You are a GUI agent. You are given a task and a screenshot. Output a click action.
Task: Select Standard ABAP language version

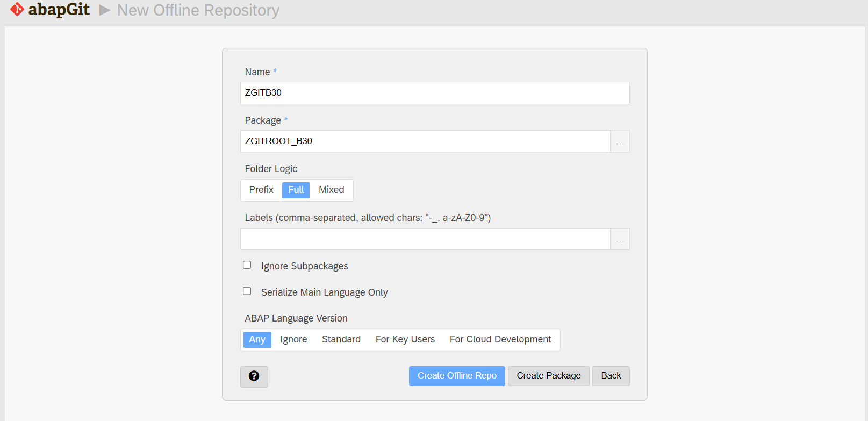tap(341, 339)
